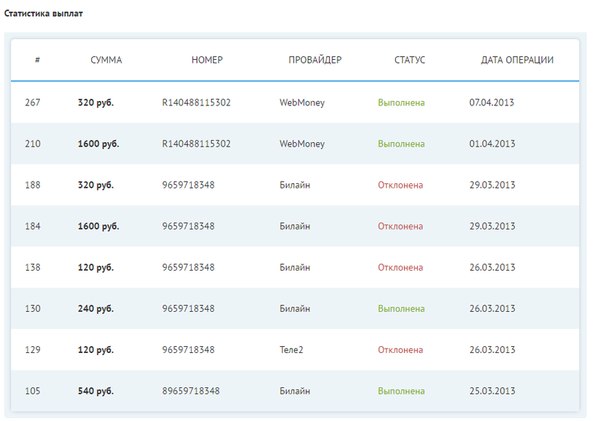Click payout ID 138 cell
Image resolution: width=604 pixels, height=421 pixels.
(32, 268)
